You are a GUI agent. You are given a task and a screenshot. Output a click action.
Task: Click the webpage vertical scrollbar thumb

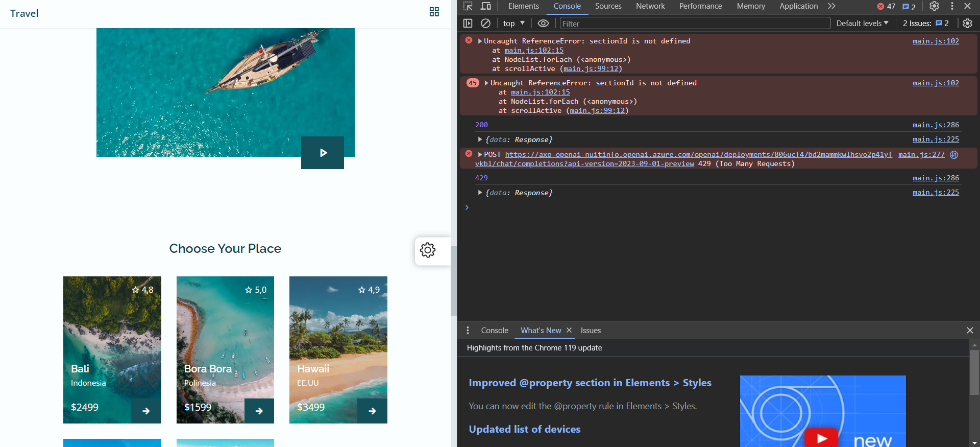click(x=453, y=281)
